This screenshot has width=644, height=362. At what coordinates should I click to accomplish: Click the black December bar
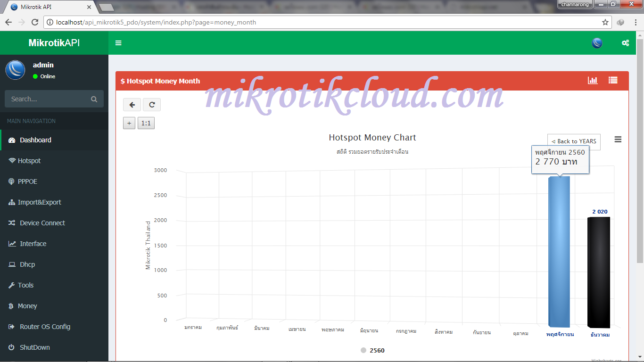[599, 272]
